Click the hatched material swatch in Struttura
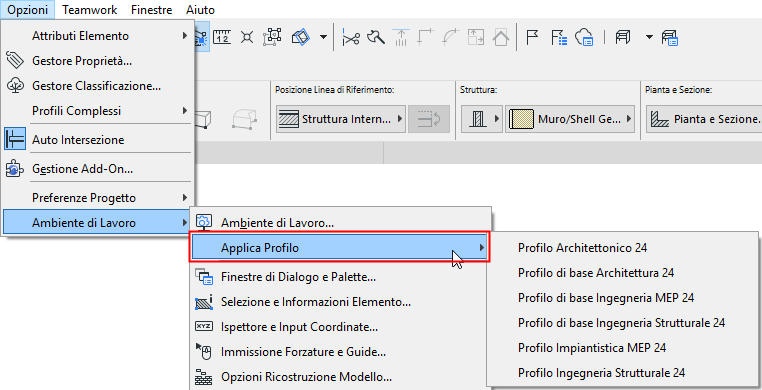 pos(520,119)
